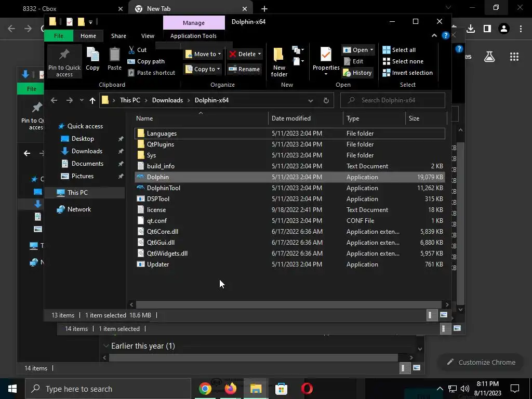The height and width of the screenshot is (399, 532).
Task: Click Paste shortcut in the ribbon
Action: coord(151,73)
